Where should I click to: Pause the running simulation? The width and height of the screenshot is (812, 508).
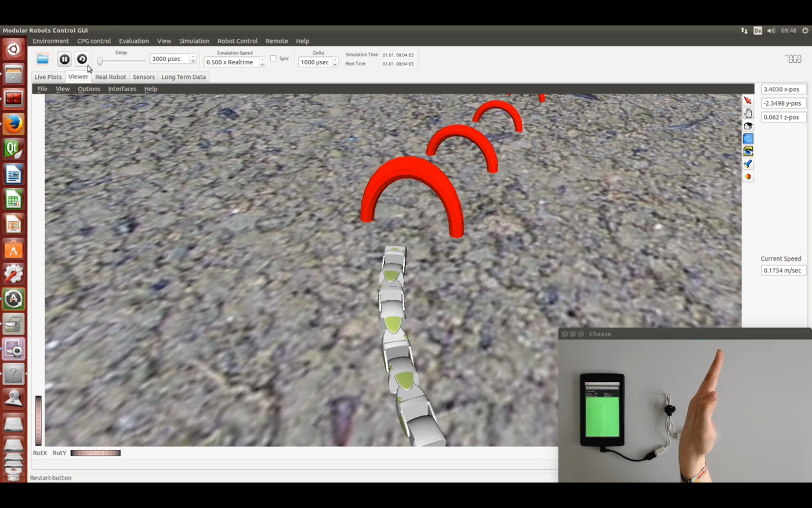coord(64,59)
